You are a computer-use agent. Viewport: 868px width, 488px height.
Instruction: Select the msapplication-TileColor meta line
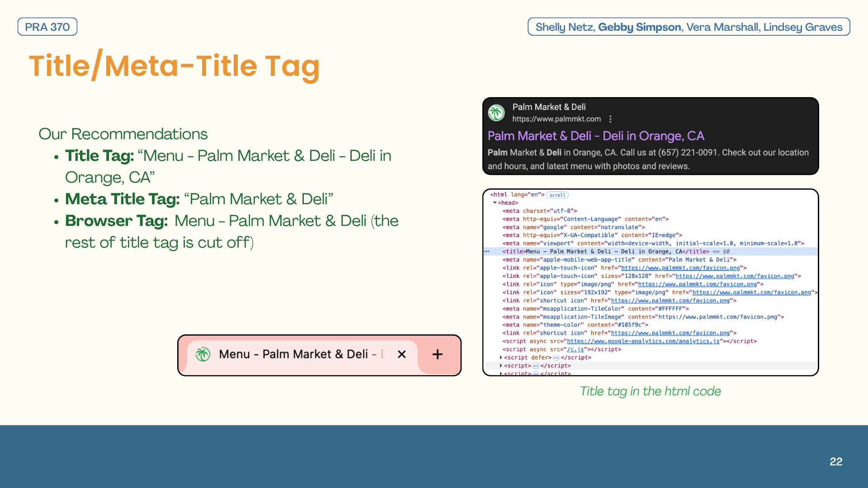tap(595, 309)
